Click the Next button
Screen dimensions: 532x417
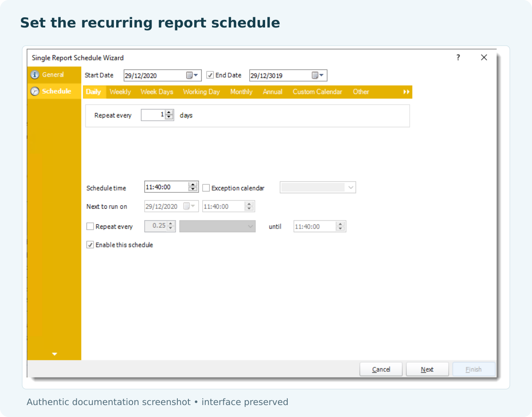[x=427, y=369]
